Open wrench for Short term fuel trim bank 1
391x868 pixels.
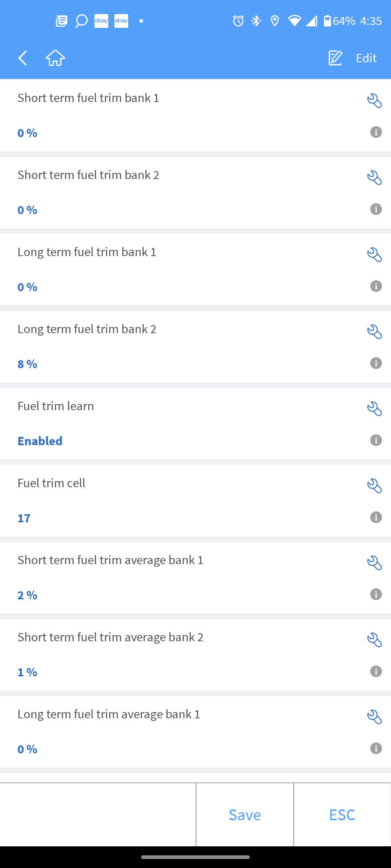click(374, 101)
